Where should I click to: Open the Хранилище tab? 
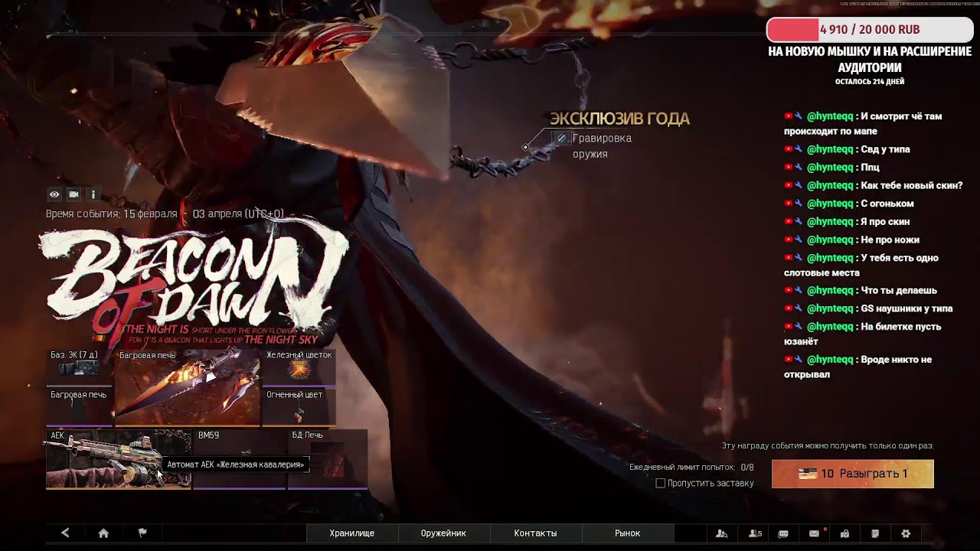(352, 533)
